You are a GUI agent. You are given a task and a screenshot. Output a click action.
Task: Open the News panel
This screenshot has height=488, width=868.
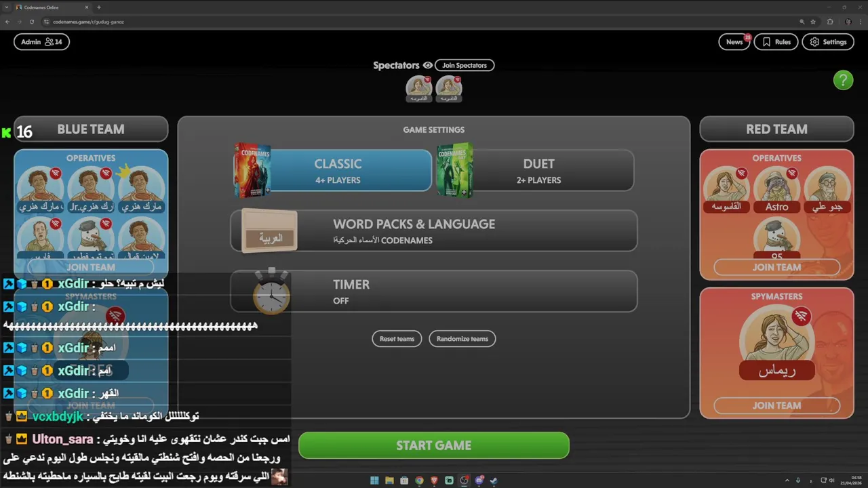coord(734,42)
